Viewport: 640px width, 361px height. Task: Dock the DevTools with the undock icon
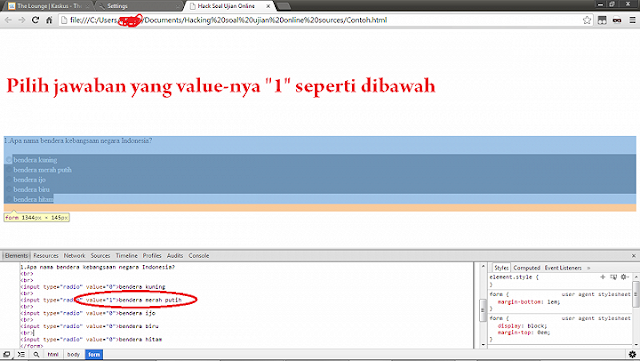click(x=7, y=354)
